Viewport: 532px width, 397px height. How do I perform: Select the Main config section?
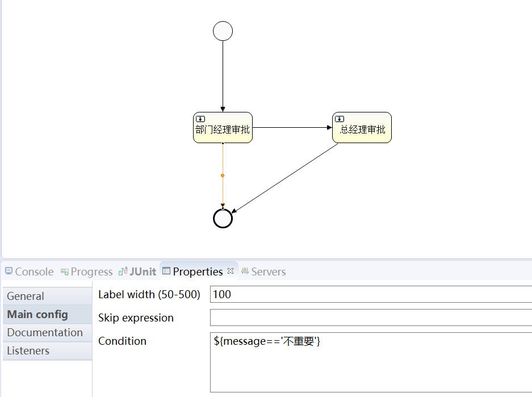pos(48,314)
